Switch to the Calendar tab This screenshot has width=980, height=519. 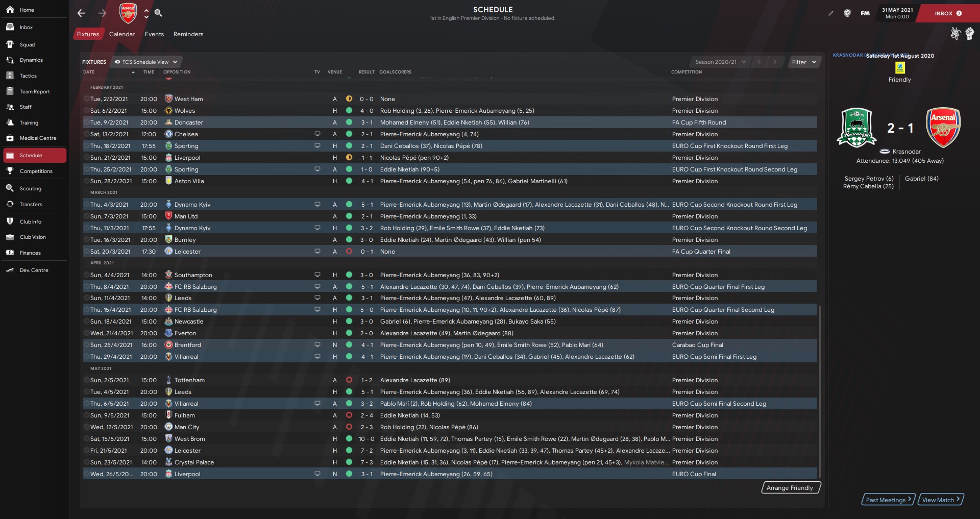(x=121, y=34)
